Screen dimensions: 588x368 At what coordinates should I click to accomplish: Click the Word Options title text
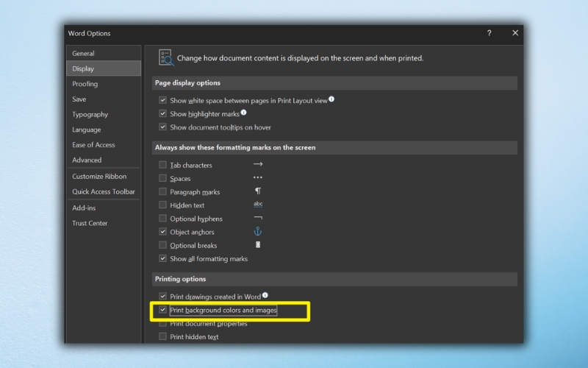(x=89, y=33)
